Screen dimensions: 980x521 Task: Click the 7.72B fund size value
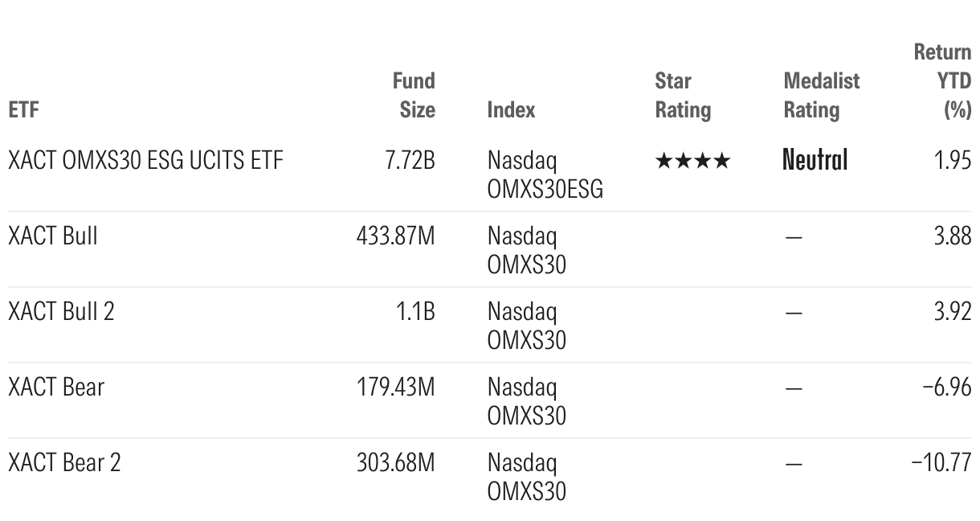click(x=410, y=161)
